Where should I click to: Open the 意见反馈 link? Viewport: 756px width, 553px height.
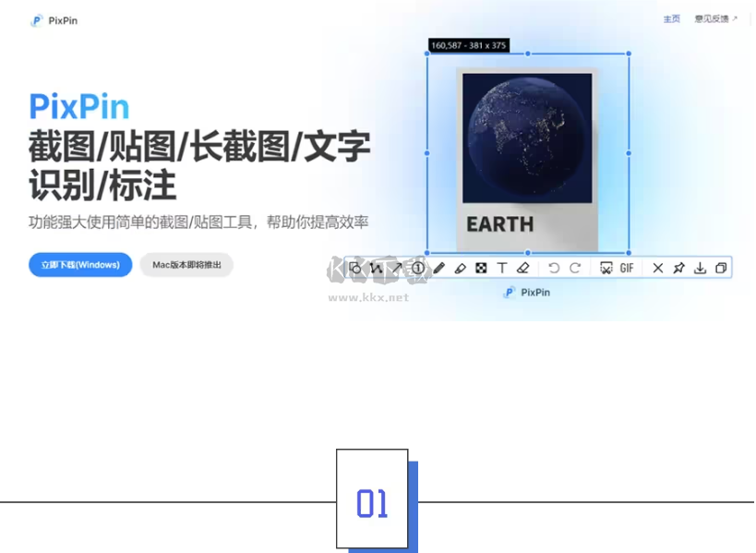[x=716, y=18]
